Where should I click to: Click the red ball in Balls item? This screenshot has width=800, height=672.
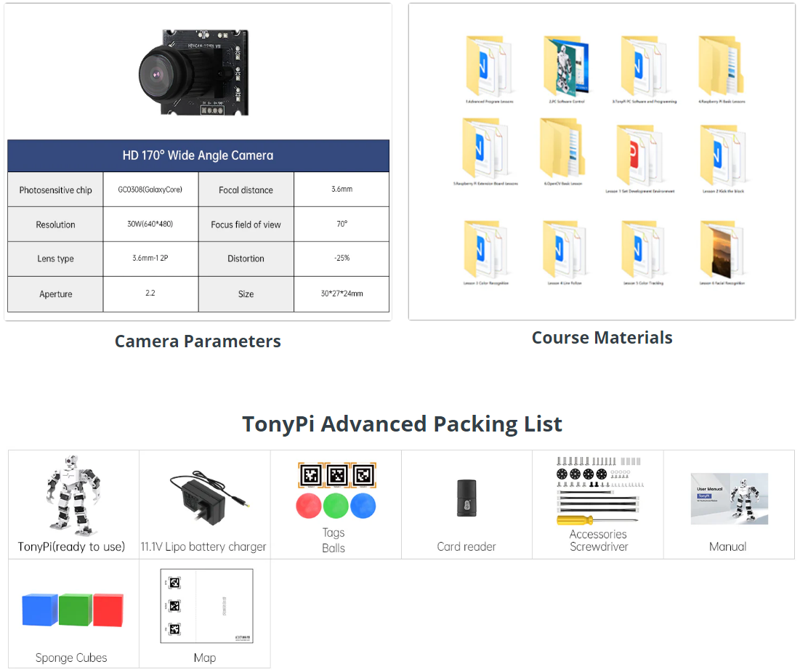pos(309,506)
